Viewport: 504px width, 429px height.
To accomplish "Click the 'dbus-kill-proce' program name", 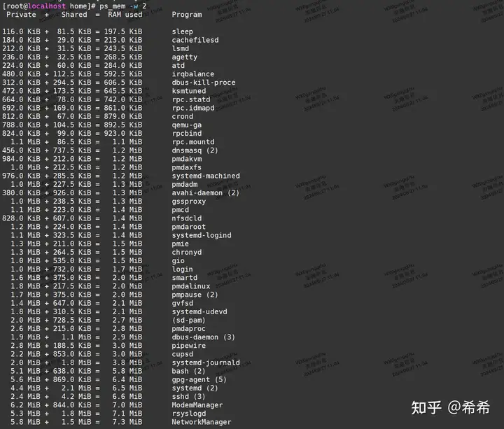I will point(204,83).
